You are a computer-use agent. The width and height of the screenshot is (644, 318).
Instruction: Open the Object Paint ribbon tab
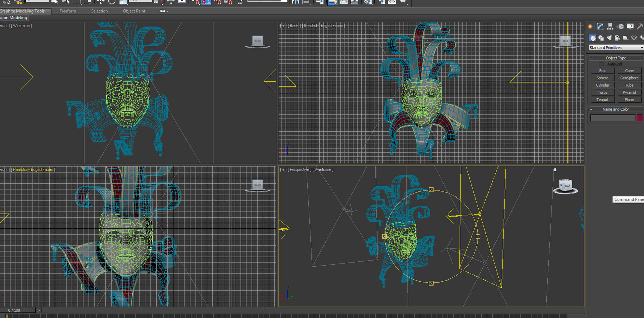tap(134, 11)
